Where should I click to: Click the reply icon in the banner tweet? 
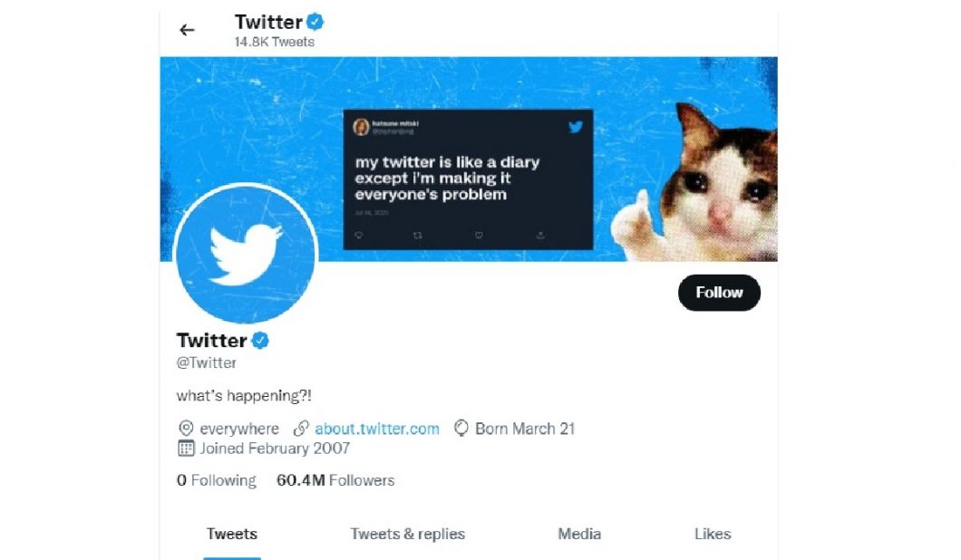coord(359,236)
